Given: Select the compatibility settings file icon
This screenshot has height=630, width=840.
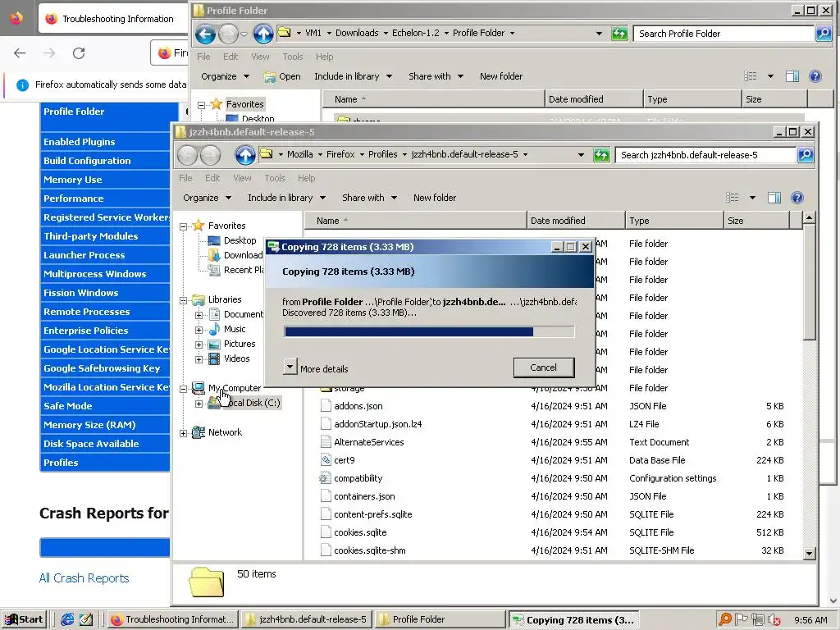Looking at the screenshot, I should click(x=325, y=478).
